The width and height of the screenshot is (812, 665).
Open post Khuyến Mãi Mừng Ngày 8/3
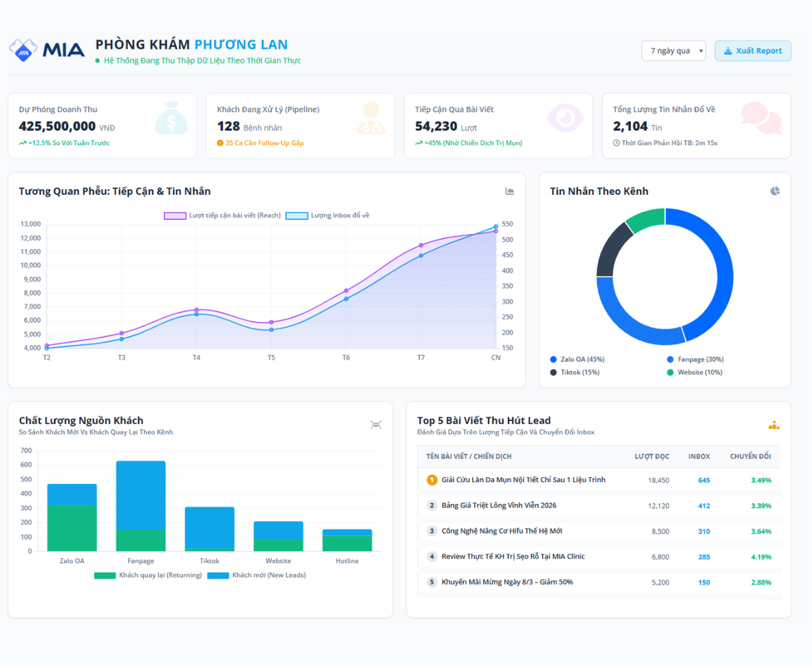[x=507, y=582]
